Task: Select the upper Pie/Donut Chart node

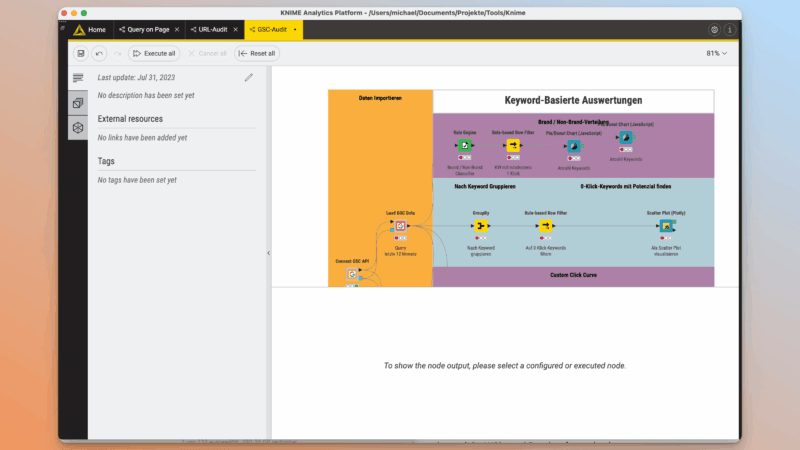Action: [626, 137]
